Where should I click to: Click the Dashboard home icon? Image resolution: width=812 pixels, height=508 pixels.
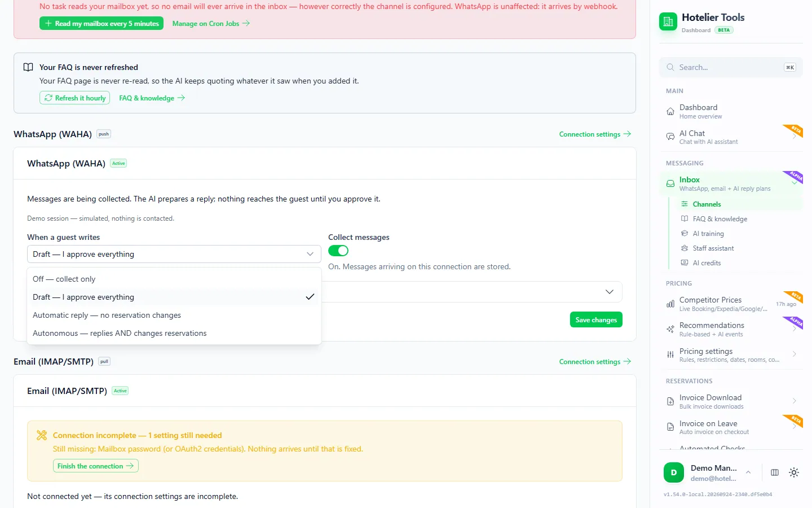[x=670, y=111]
